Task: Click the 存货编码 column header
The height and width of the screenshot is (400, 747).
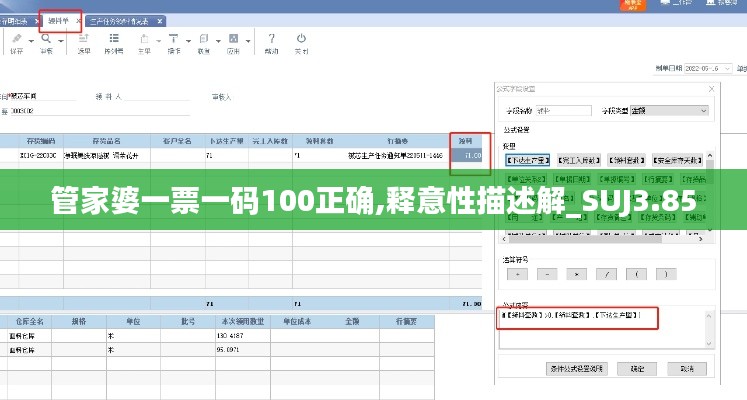Action: [x=41, y=141]
